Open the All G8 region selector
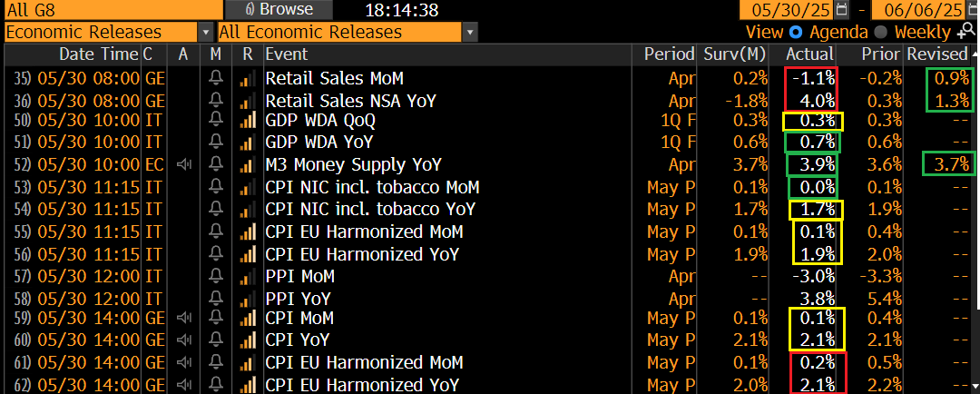The width and height of the screenshot is (980, 394). 113,9
